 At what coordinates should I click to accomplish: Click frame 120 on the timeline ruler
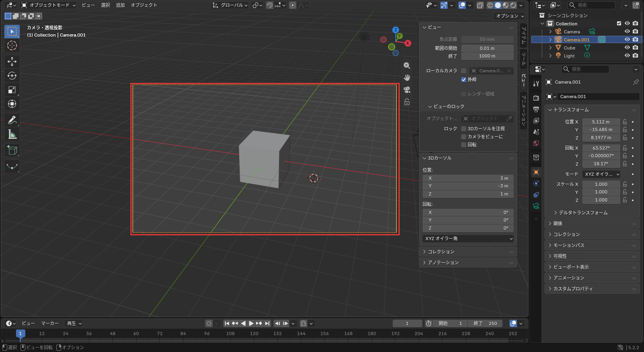tap(254, 333)
